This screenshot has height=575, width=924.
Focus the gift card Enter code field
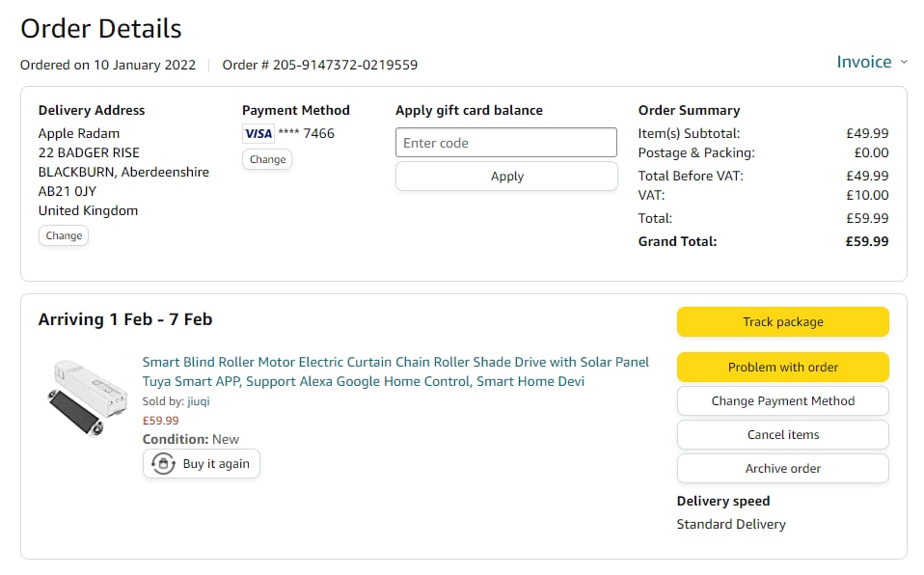point(505,143)
